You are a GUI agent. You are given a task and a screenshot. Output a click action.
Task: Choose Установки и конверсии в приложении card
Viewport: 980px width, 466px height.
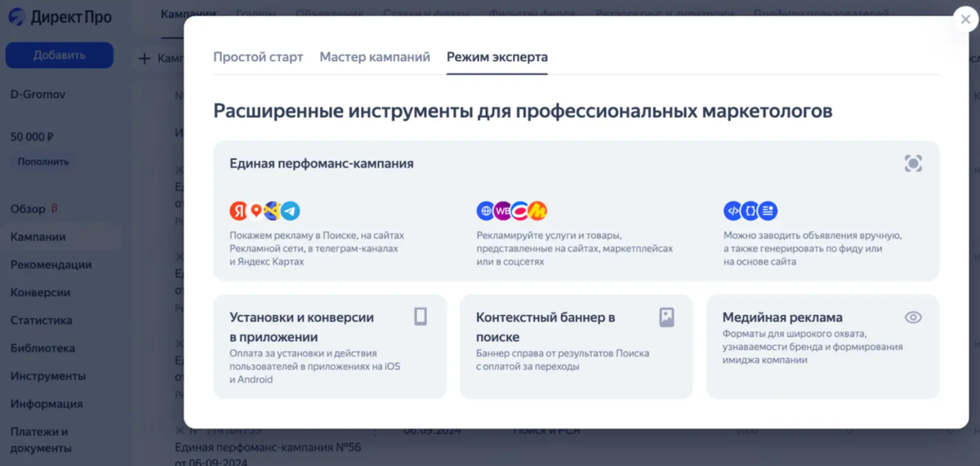click(330, 347)
